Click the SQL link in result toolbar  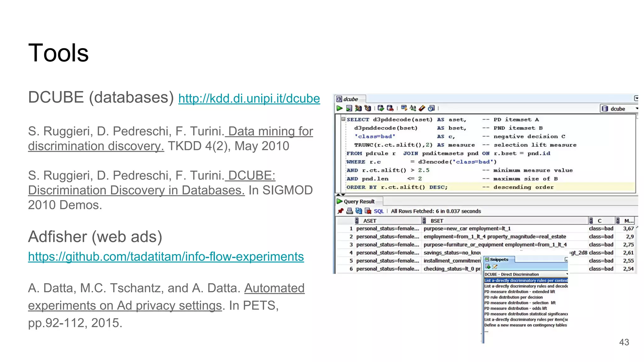click(x=379, y=211)
